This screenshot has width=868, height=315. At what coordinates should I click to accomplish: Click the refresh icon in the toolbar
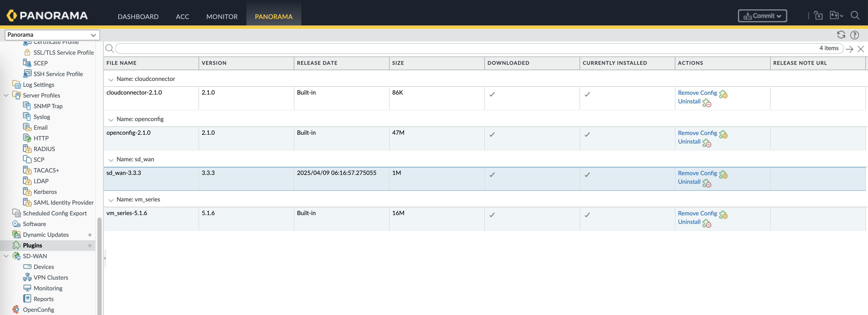(841, 35)
